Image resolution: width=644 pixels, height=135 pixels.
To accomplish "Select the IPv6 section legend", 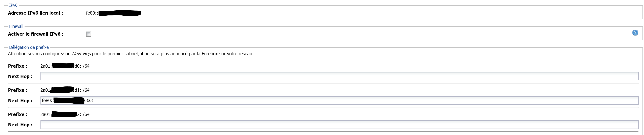I will coord(13,5).
